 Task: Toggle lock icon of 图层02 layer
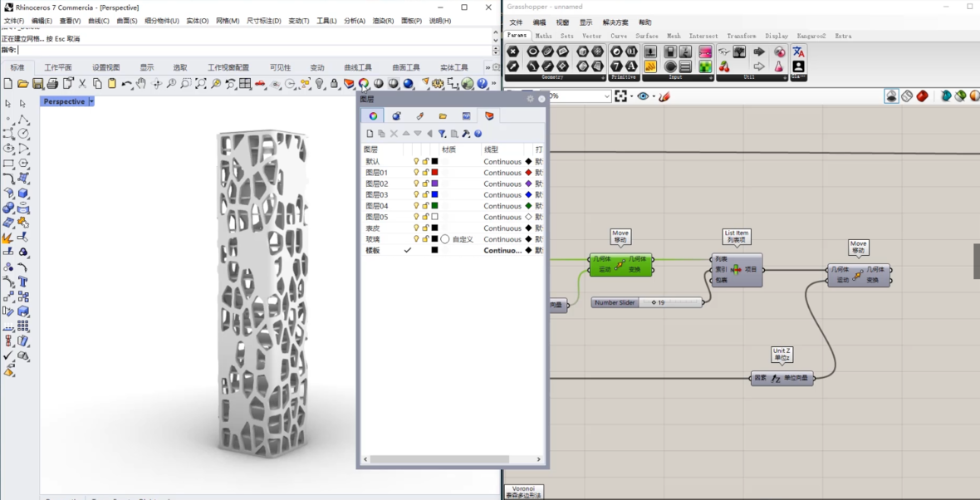coord(425,184)
